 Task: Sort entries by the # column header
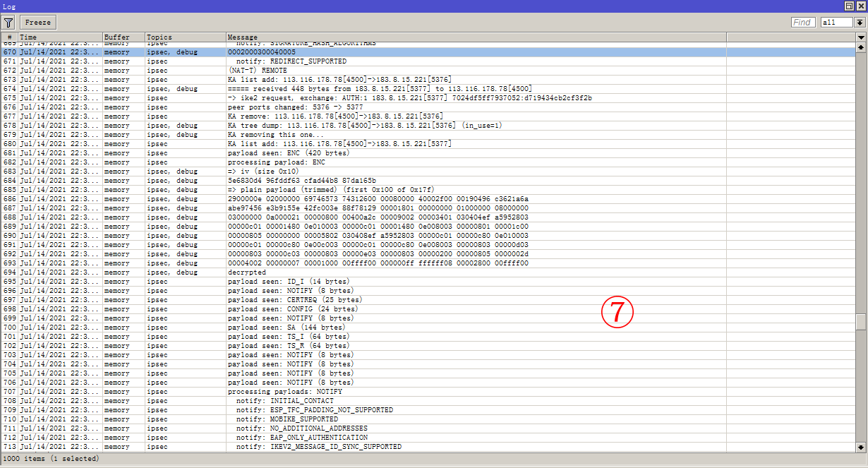pos(8,37)
